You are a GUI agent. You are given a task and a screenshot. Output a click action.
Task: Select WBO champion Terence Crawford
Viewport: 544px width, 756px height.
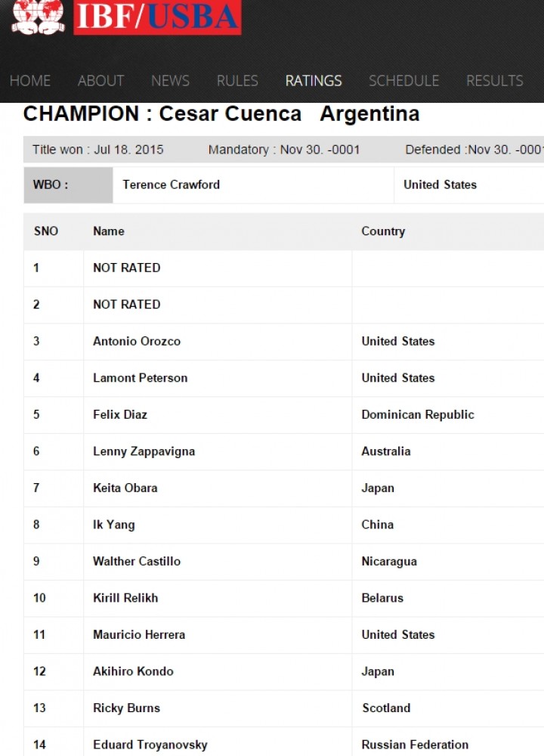(x=171, y=184)
